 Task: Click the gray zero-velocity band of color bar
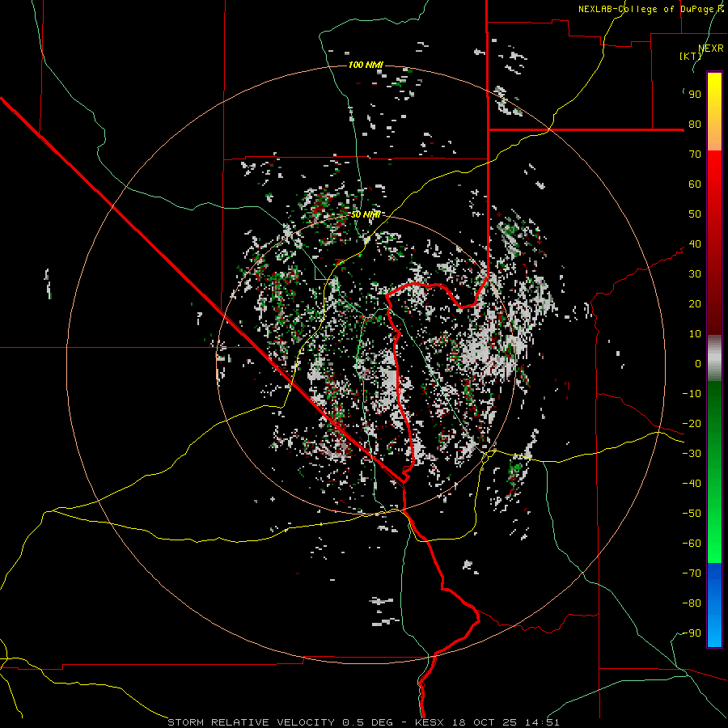click(714, 358)
